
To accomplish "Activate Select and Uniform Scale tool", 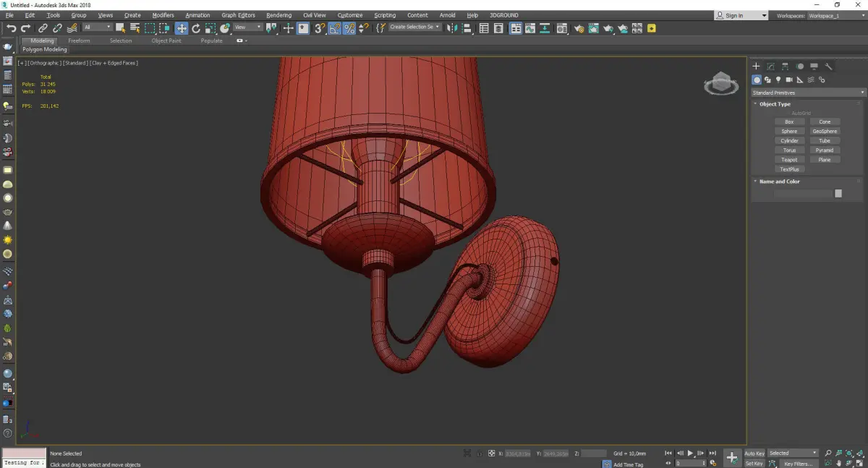I will click(210, 28).
